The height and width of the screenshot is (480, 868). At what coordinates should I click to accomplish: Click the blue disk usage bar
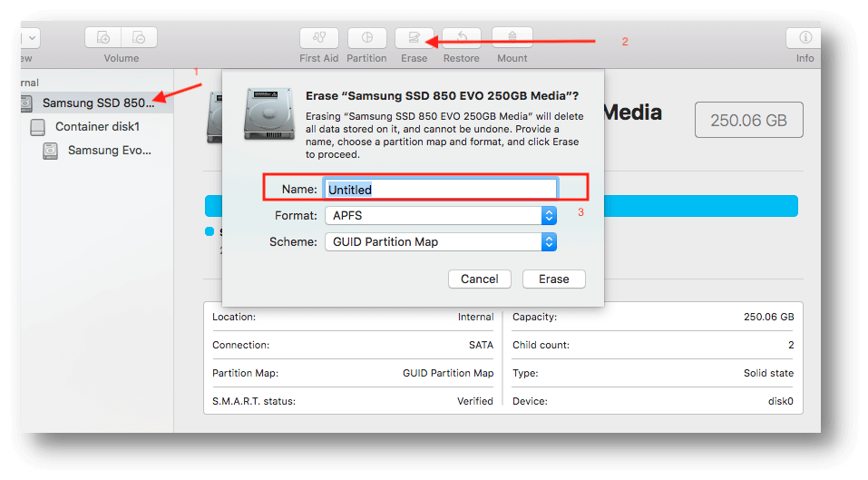click(701, 206)
